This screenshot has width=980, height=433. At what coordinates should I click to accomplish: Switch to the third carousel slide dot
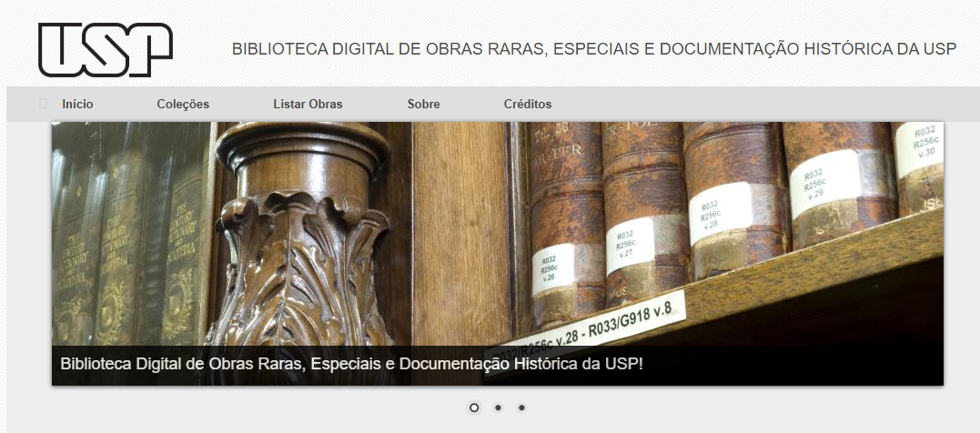coord(521,408)
